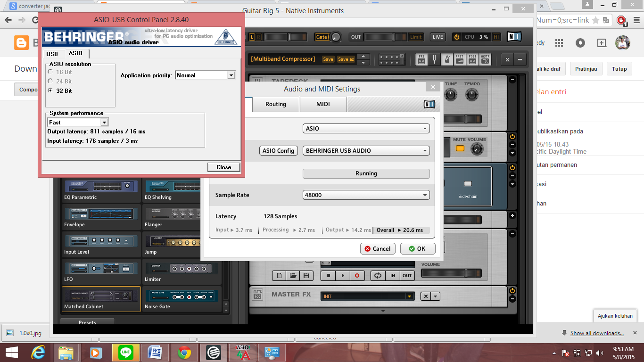Save the Multiband Compressor preset
Screen dimensions: 644x362
(x=328, y=59)
